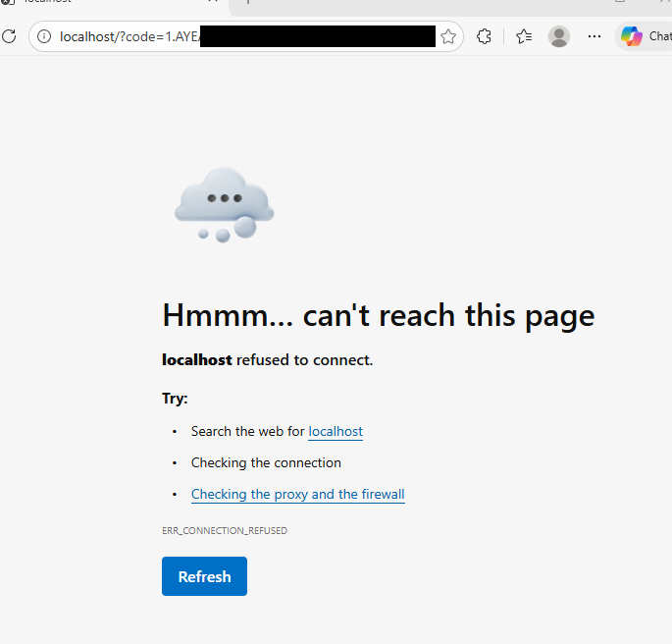
Task: Open Settings and more ellipsis menu
Action: tap(594, 37)
